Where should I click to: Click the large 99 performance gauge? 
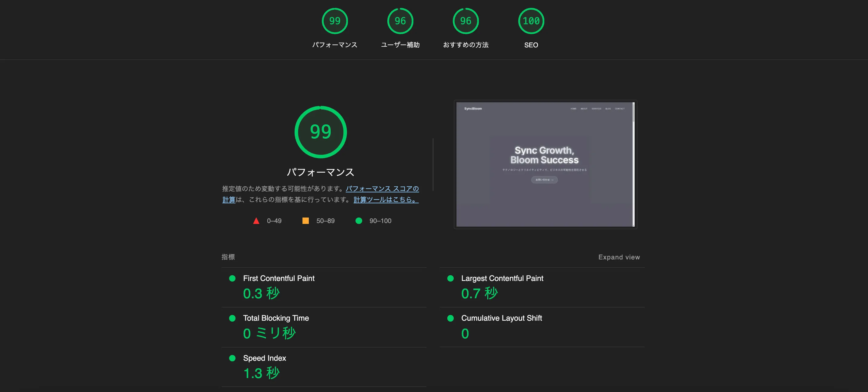[320, 132]
